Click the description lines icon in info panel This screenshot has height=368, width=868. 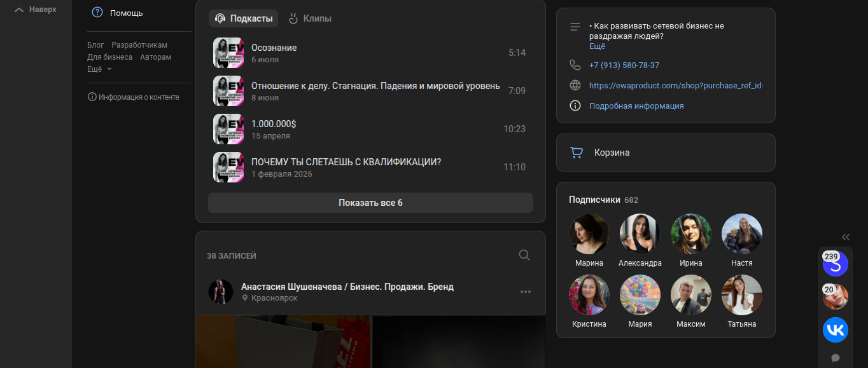pos(575,27)
